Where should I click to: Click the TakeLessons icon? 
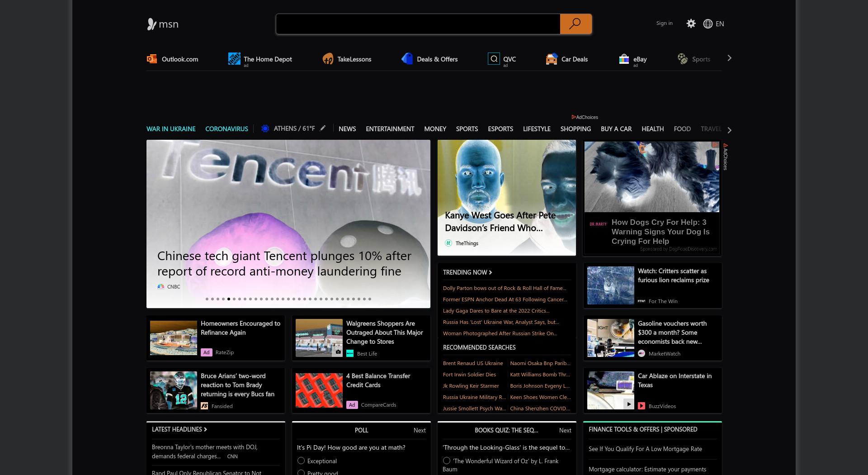coord(328,59)
